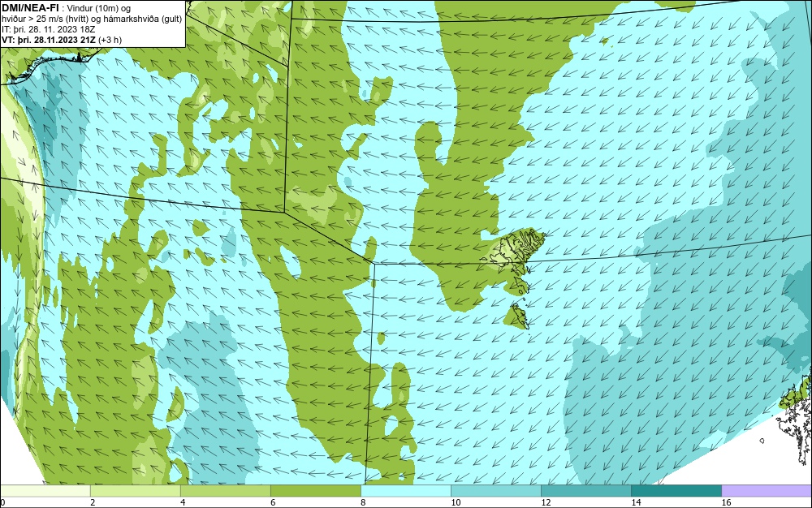Click the "DMI/NEA-FI" title text
This screenshot has width=812, height=508.
30,7
